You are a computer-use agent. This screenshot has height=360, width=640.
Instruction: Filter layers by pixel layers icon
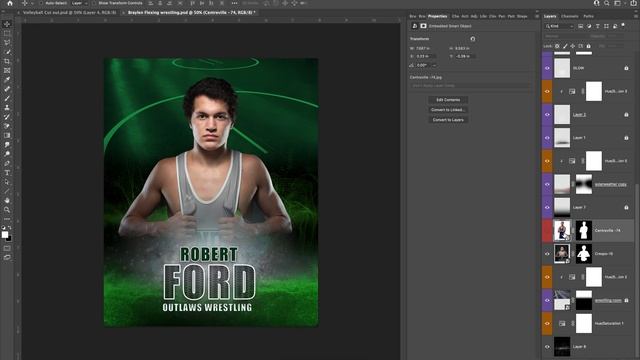(x=580, y=26)
